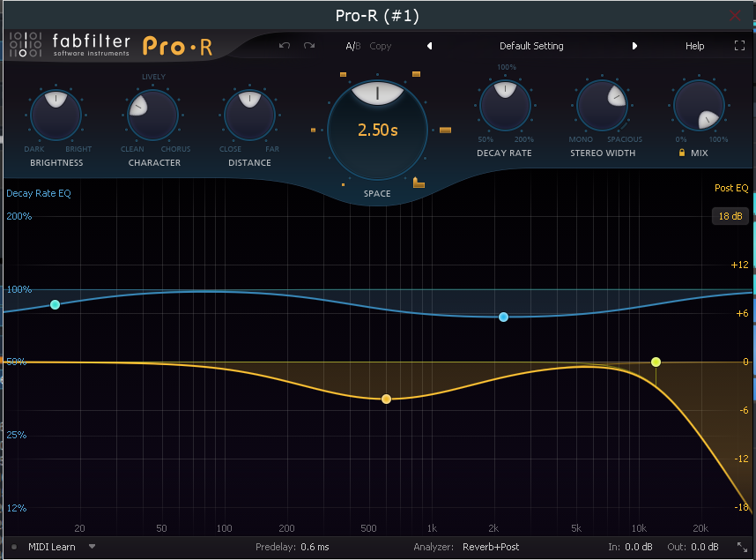Toggle the A/B comparison state
The width and height of the screenshot is (756, 560).
pos(353,46)
